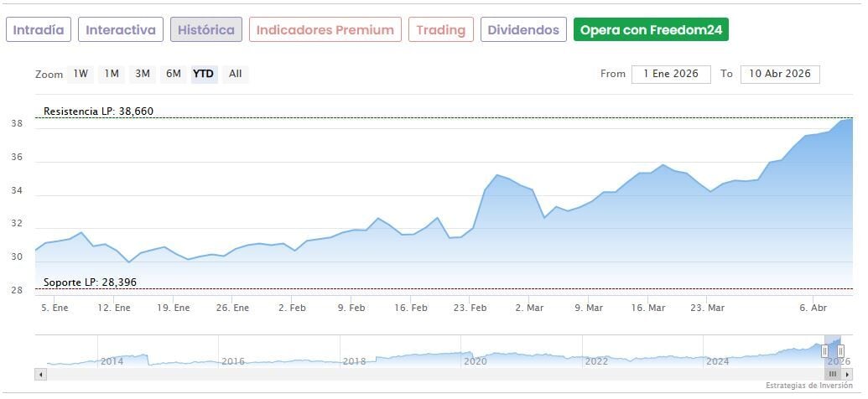
Task: Click the right navigator range handle
Action: point(840,351)
